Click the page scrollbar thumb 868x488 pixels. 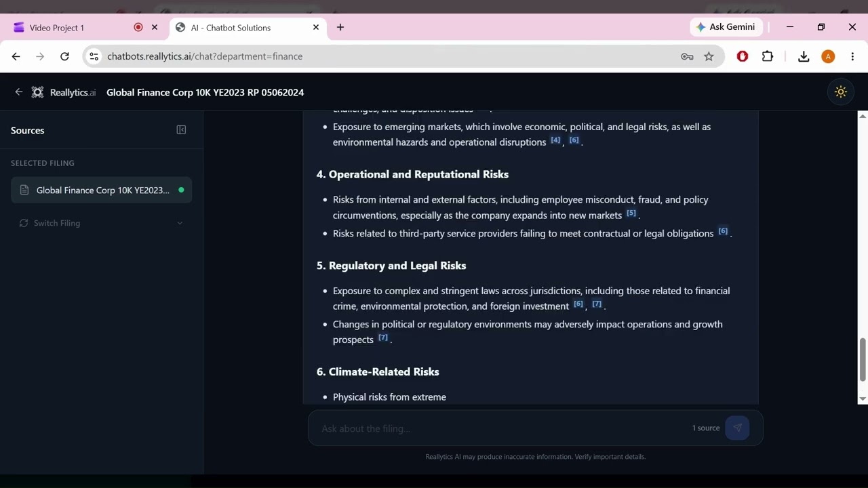(863, 360)
